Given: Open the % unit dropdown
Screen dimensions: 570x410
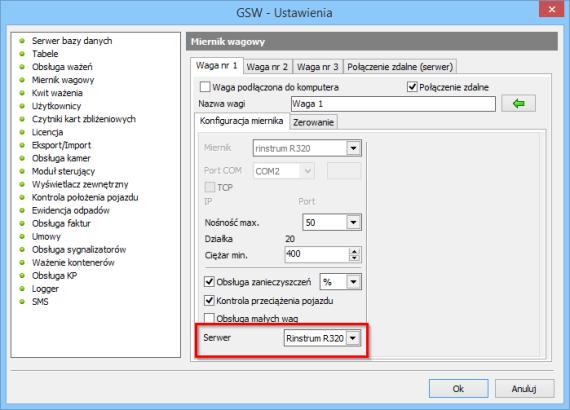Looking at the screenshot, I should (353, 282).
